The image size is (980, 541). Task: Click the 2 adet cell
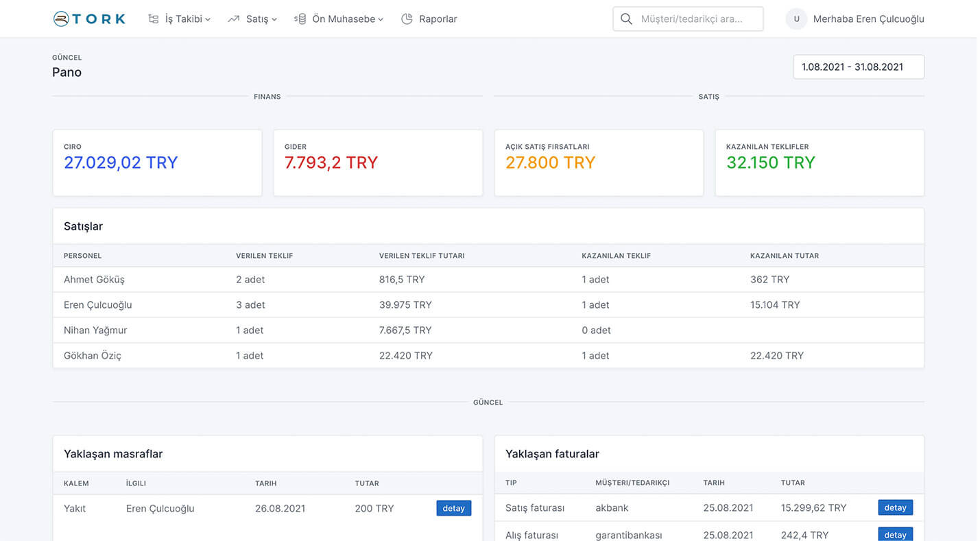coord(250,280)
